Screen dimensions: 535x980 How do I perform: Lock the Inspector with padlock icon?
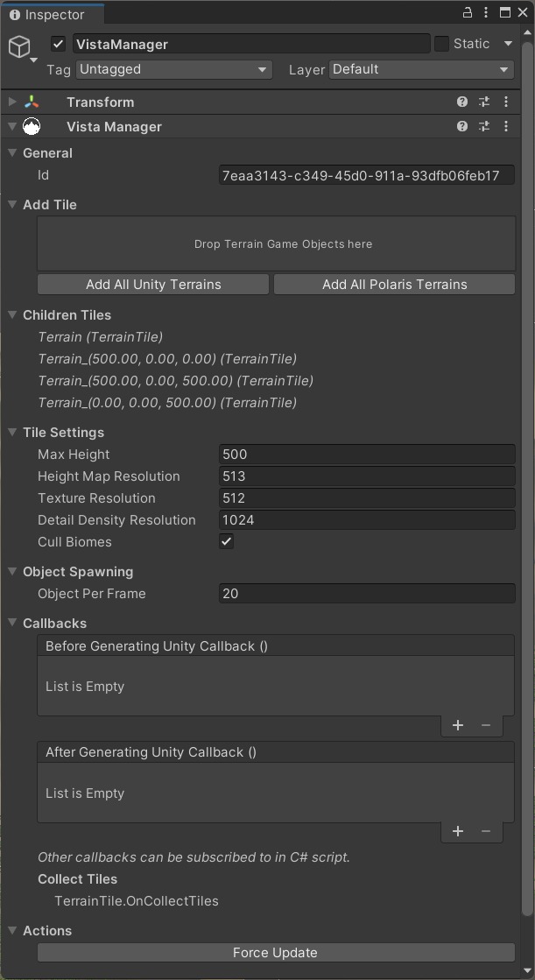(x=468, y=12)
